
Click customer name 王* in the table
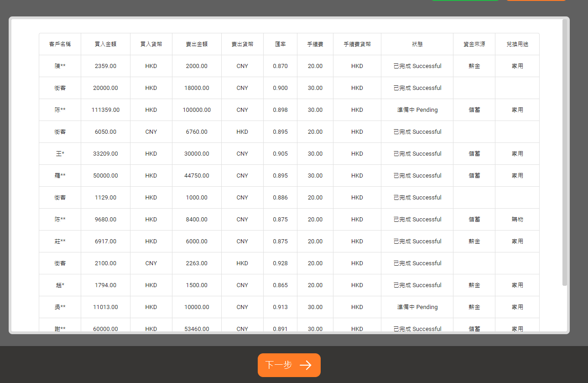pos(60,154)
